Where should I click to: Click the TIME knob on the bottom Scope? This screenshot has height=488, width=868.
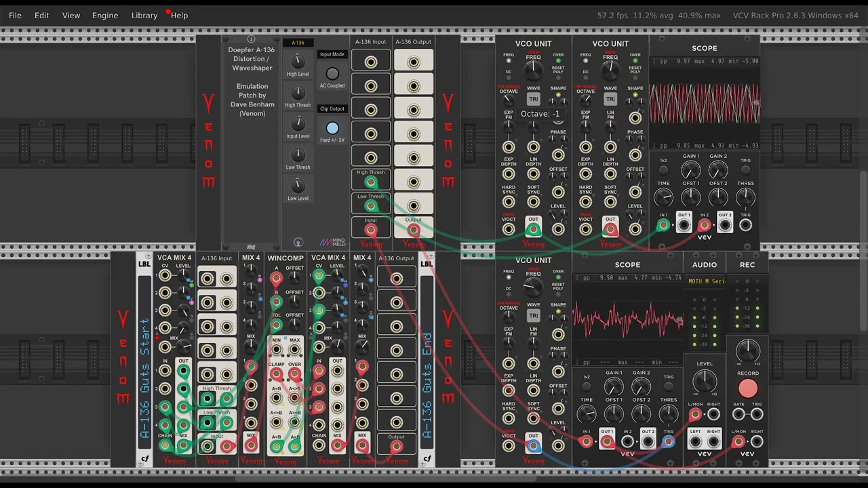pos(587,414)
